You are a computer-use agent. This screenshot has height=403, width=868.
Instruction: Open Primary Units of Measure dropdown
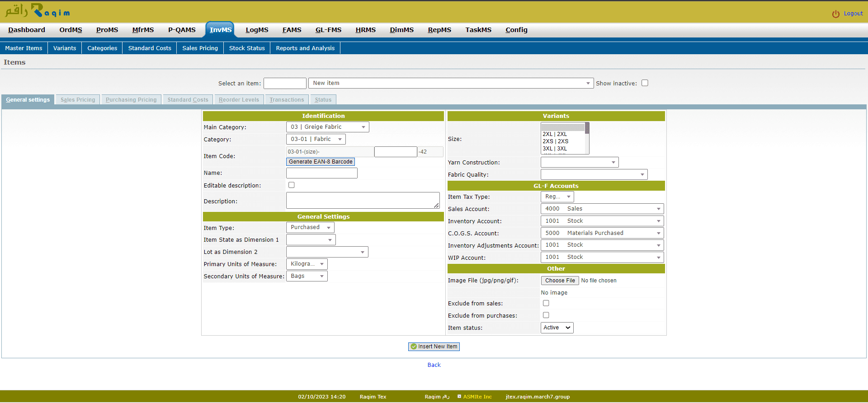(x=307, y=264)
